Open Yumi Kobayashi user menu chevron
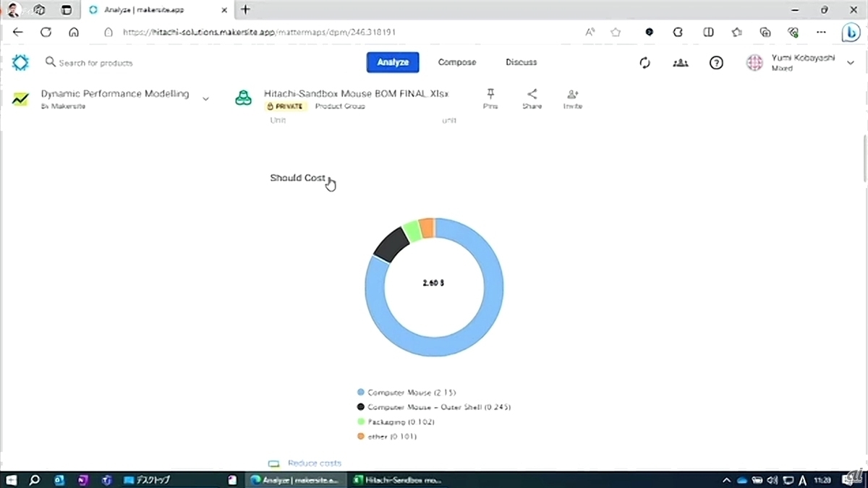 851,63
